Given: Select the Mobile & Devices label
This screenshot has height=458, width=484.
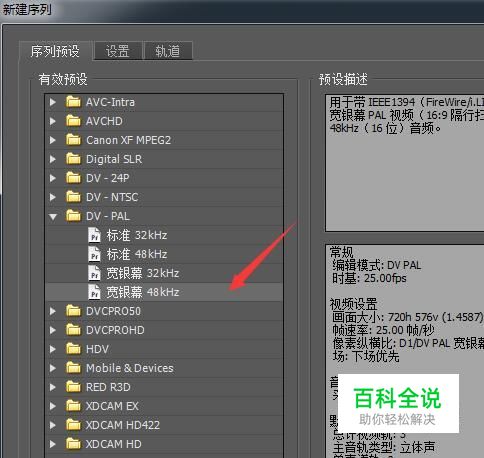Looking at the screenshot, I should (130, 368).
